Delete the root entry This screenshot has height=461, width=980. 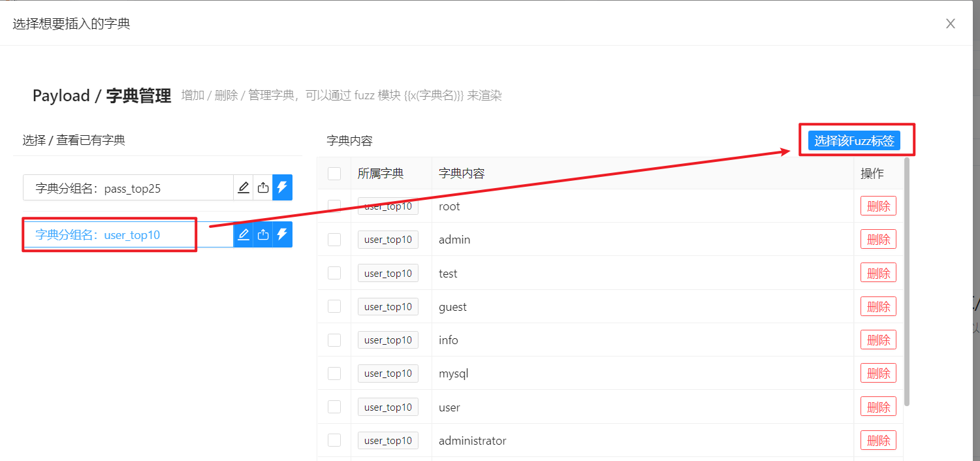point(878,206)
